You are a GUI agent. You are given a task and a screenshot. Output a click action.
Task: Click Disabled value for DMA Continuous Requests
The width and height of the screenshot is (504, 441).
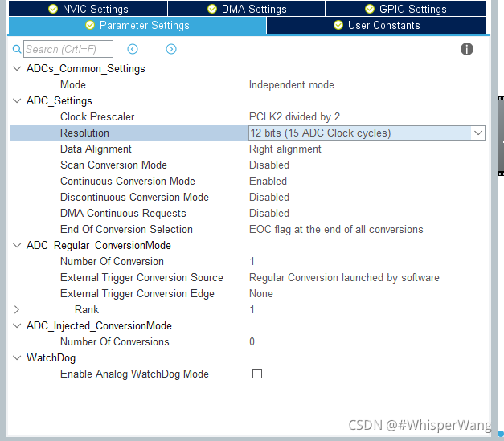click(x=269, y=213)
